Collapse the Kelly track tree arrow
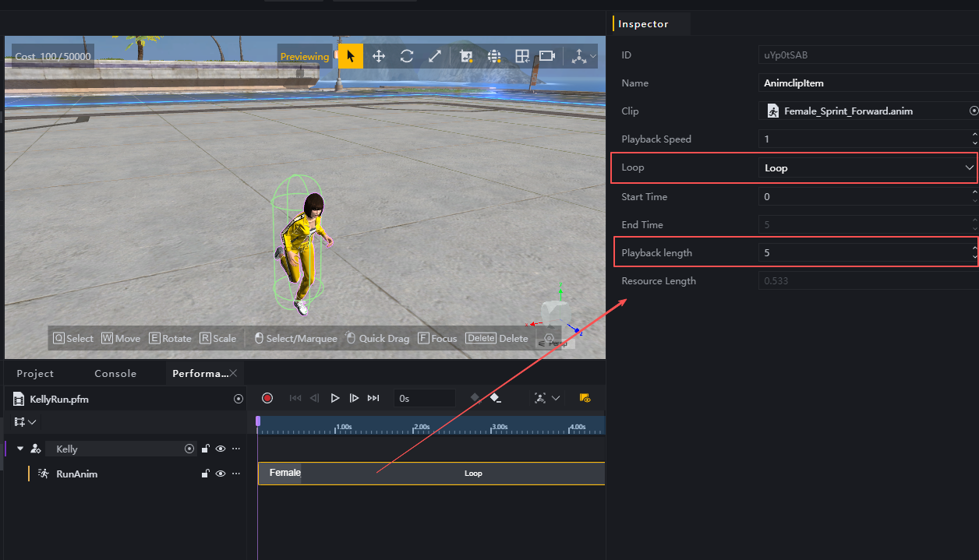 (x=20, y=449)
